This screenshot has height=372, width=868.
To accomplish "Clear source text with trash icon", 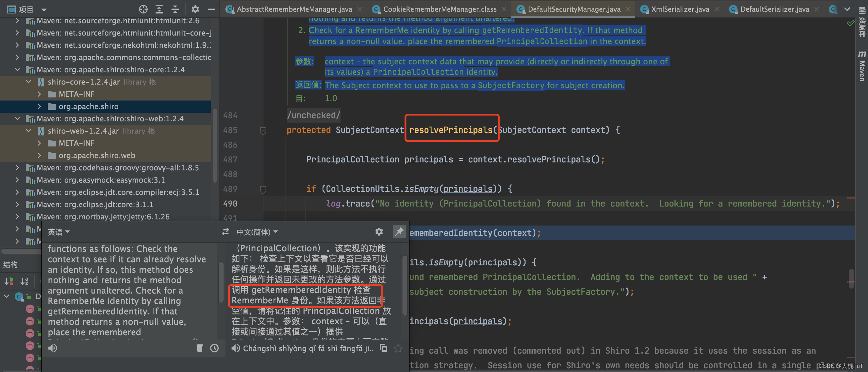I will point(199,348).
